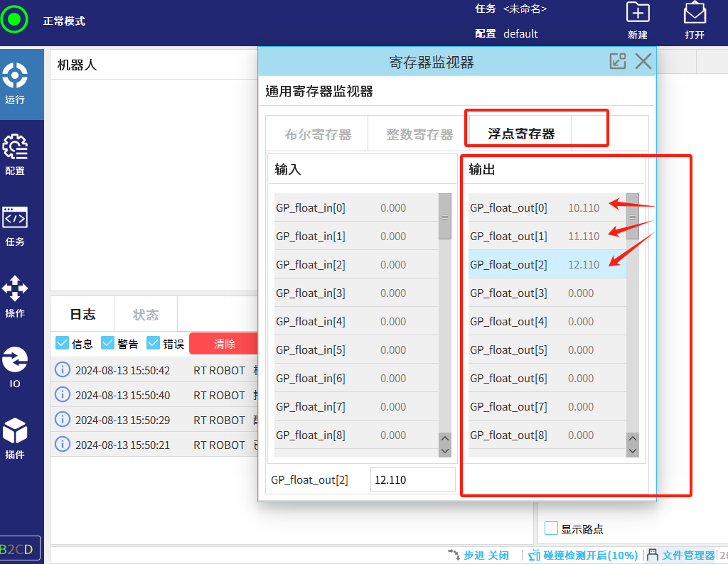Open the 运行 (Run) sidebar panel
The image size is (728, 564).
pos(15,82)
